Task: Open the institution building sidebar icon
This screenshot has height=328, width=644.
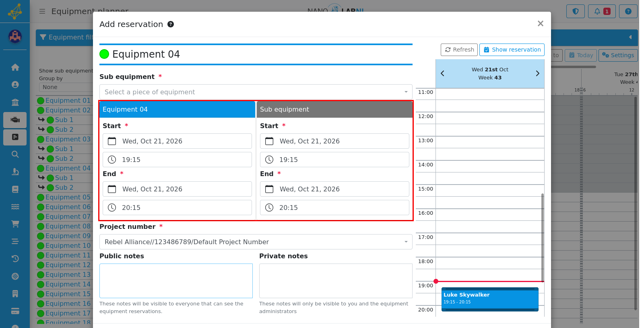Action: pyautogui.click(x=15, y=102)
